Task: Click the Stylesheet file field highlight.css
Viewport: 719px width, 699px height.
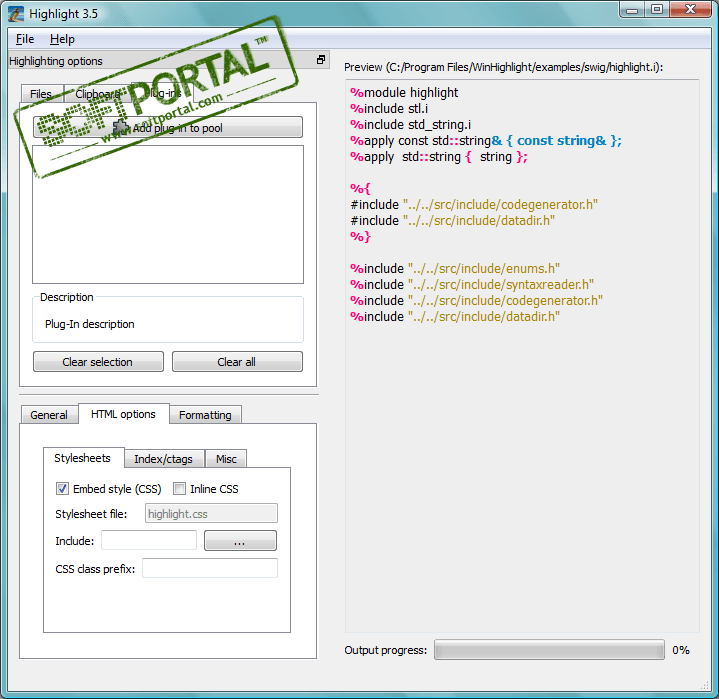Action: click(211, 514)
